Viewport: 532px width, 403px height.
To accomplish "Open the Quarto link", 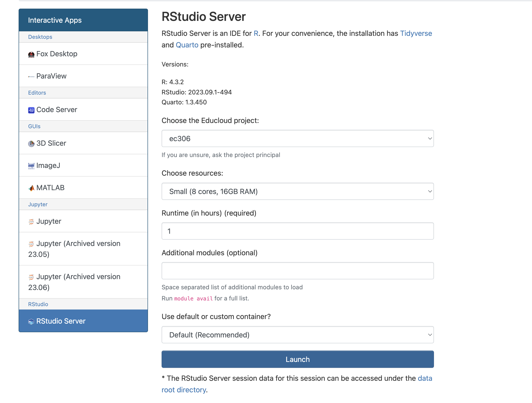I will [187, 45].
